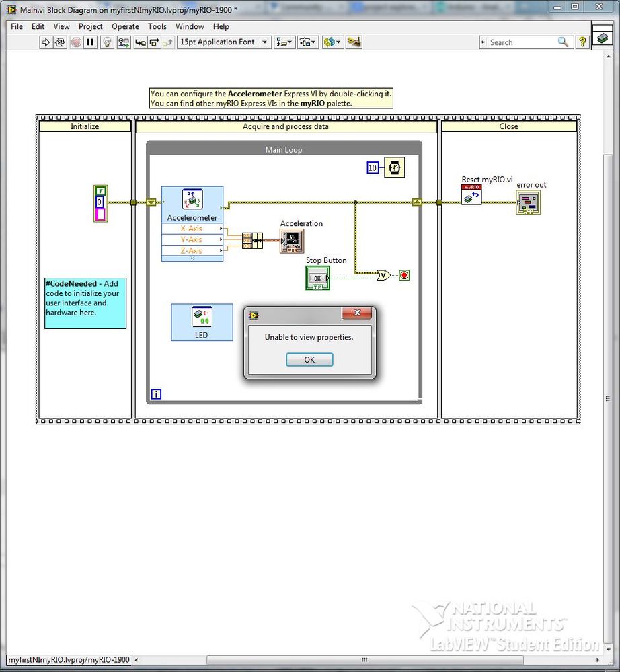This screenshot has height=672, width=620.
Task: Select the Stop Button terminal
Action: tap(317, 278)
